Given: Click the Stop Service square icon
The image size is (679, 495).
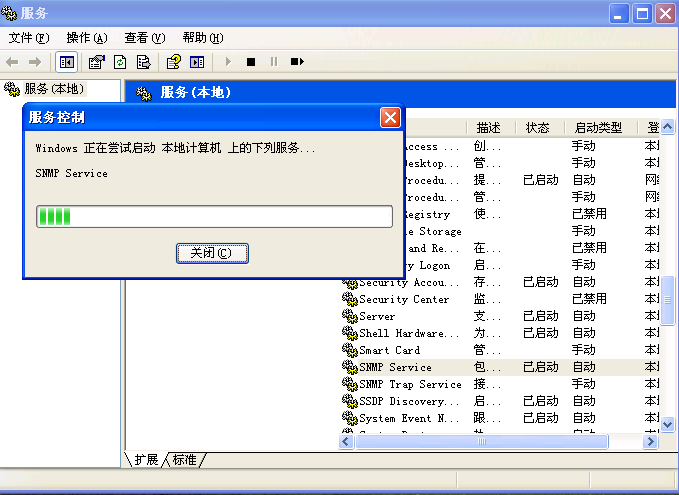Looking at the screenshot, I should point(251,62).
